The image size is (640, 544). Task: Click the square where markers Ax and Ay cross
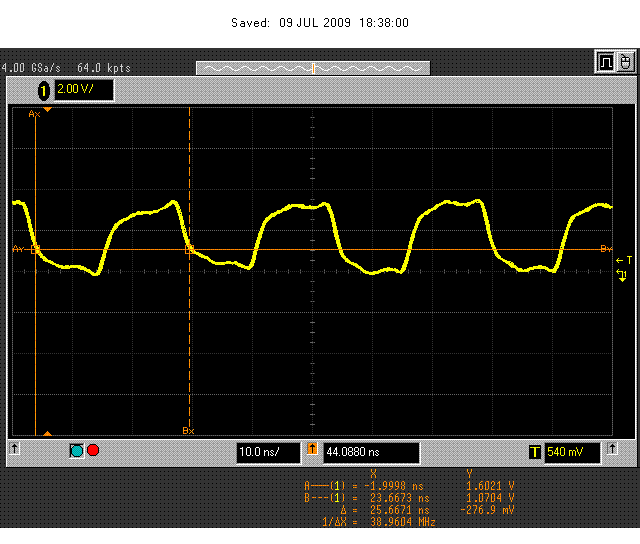(36, 249)
